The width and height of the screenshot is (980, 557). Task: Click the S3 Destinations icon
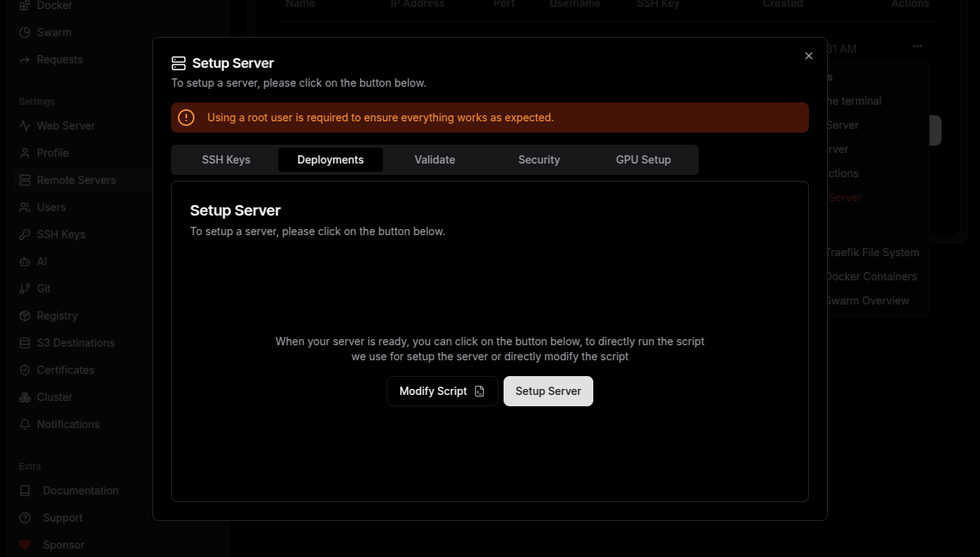[x=24, y=342]
